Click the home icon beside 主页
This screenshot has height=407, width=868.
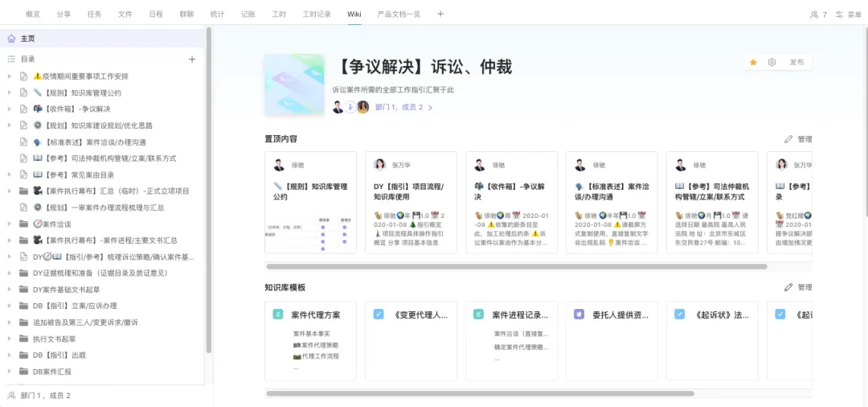pyautogui.click(x=11, y=39)
